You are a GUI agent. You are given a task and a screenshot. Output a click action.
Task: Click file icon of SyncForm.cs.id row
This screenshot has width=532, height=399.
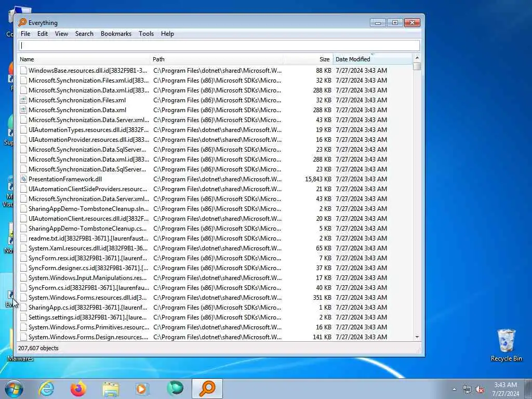point(23,287)
